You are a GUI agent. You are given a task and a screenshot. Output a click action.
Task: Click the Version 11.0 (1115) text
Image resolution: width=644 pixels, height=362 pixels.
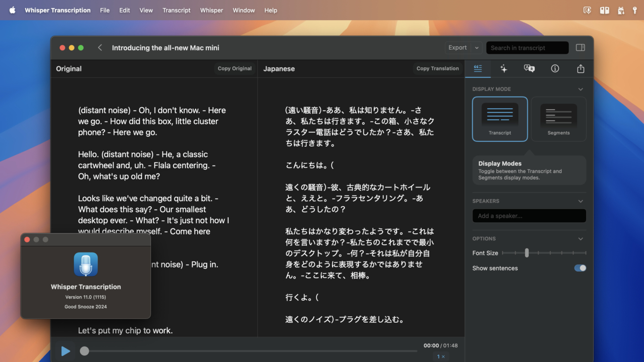[86, 297]
